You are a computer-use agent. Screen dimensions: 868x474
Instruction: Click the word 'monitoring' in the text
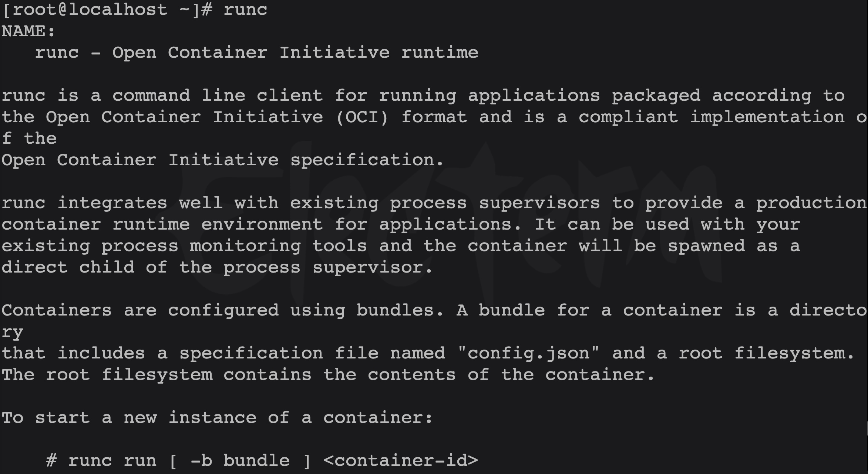click(245, 246)
